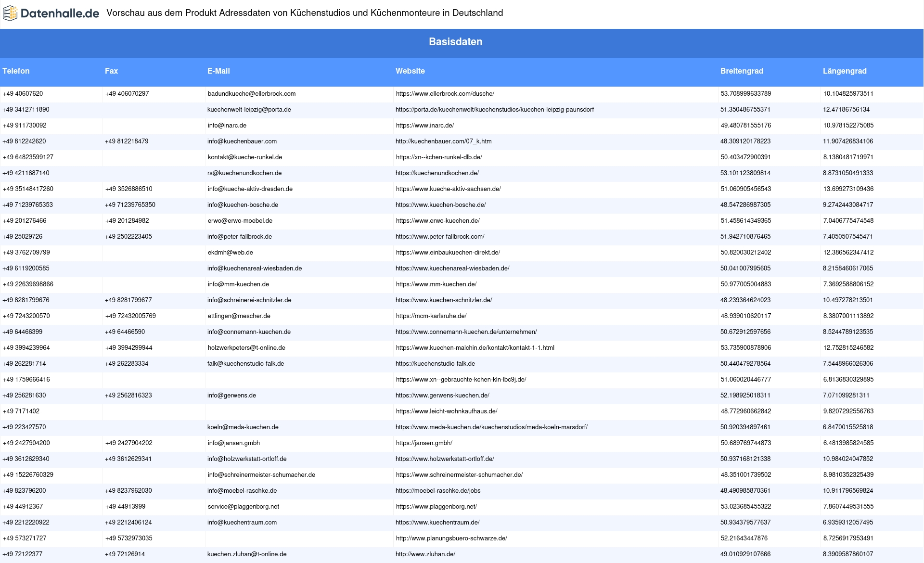This screenshot has height=563, width=924.
Task: Click email kuechenwelt-leipzig@porta.de
Action: click(x=249, y=110)
